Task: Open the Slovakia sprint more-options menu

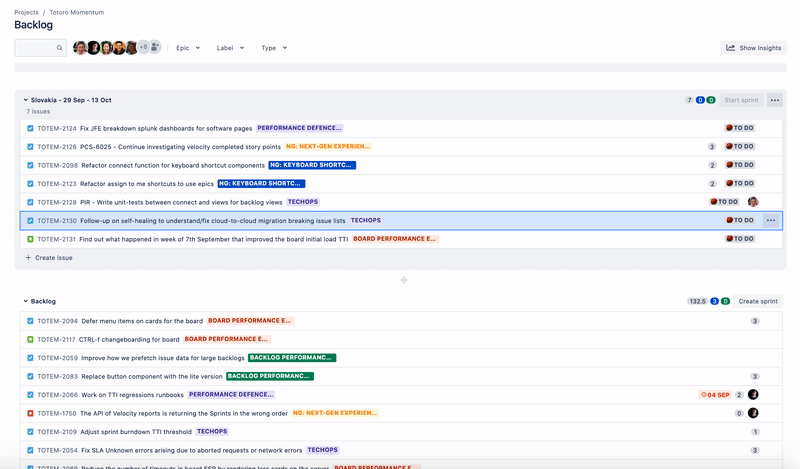Action: click(774, 100)
